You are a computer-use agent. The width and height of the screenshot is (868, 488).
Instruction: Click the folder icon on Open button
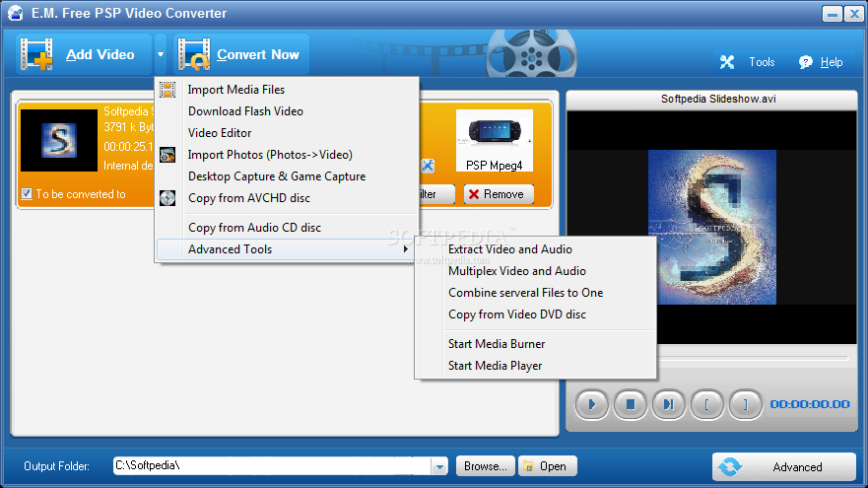[528, 466]
